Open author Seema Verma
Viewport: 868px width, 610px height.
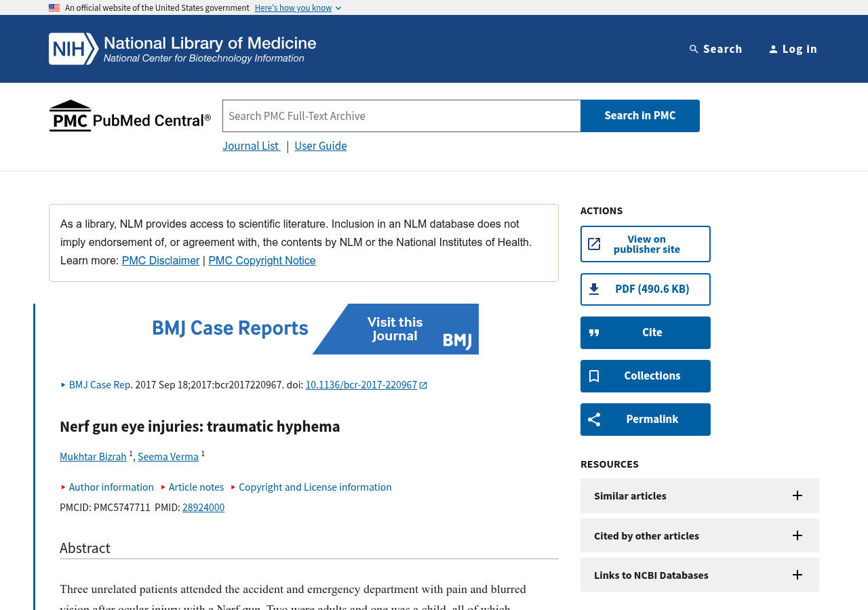tap(168, 457)
